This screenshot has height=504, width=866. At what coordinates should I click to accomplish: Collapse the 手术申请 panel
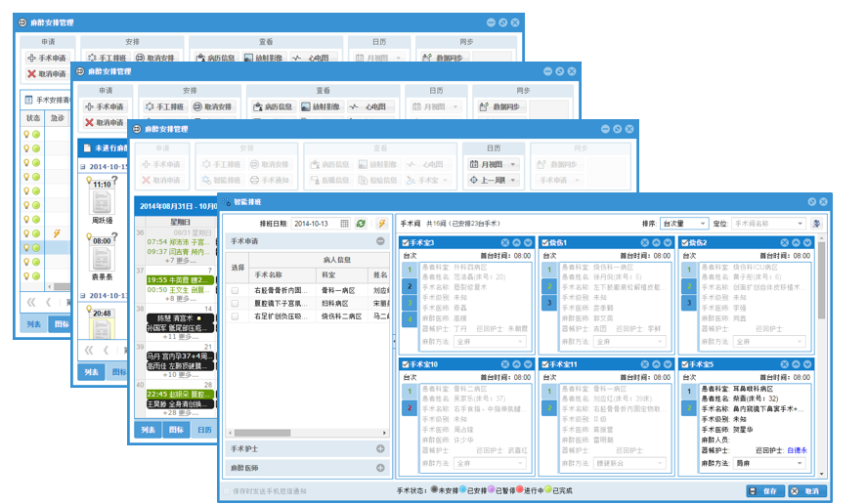(x=380, y=241)
